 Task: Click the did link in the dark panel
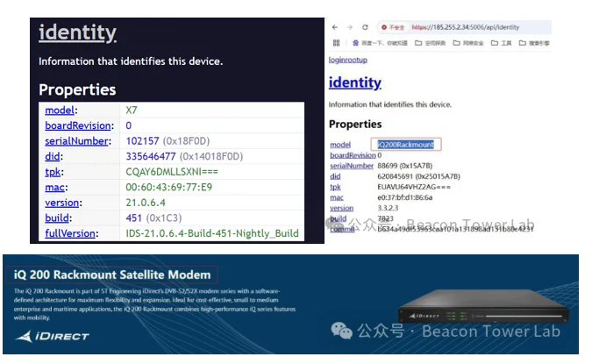tap(53, 156)
